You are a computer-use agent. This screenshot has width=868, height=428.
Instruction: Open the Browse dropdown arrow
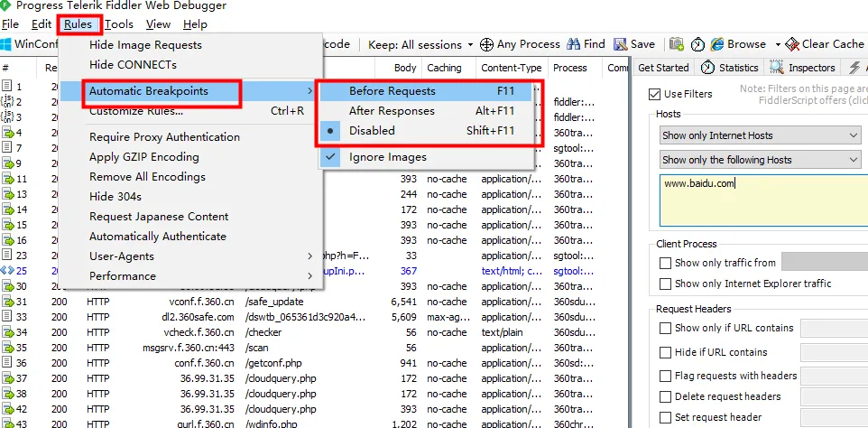(777, 44)
